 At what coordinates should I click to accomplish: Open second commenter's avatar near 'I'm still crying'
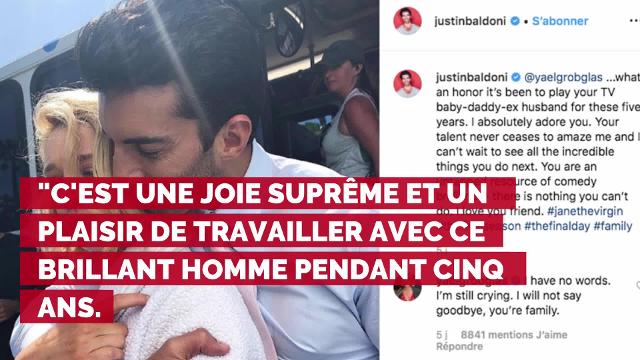point(407,291)
